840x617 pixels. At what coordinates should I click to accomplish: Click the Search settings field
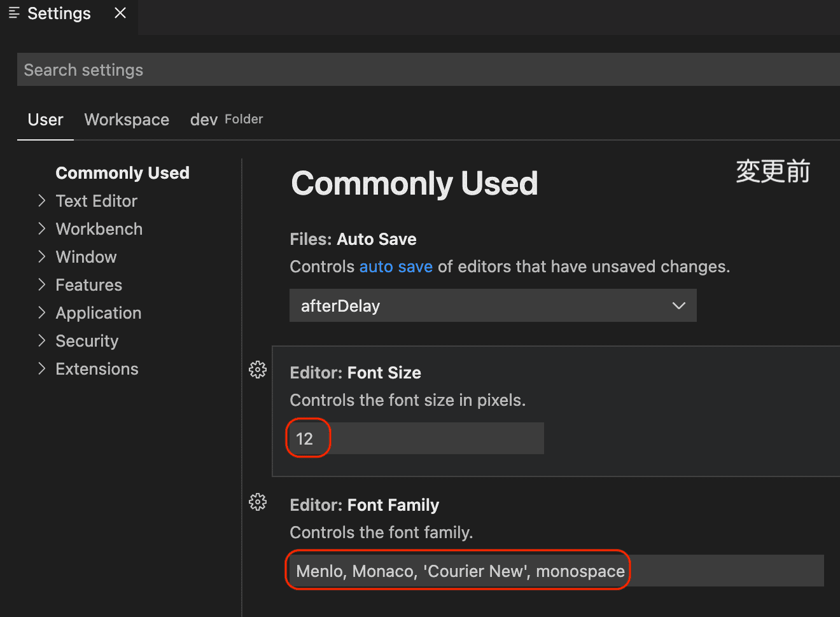coord(426,70)
